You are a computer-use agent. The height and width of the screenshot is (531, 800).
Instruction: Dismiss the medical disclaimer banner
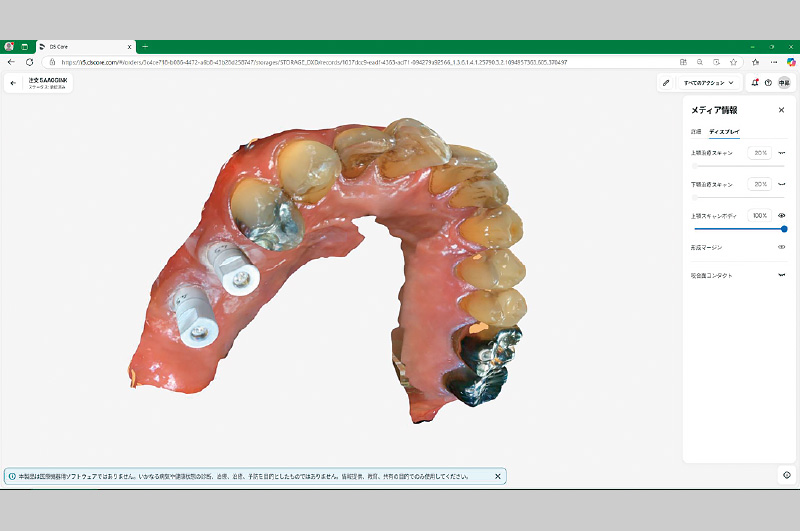point(498,476)
